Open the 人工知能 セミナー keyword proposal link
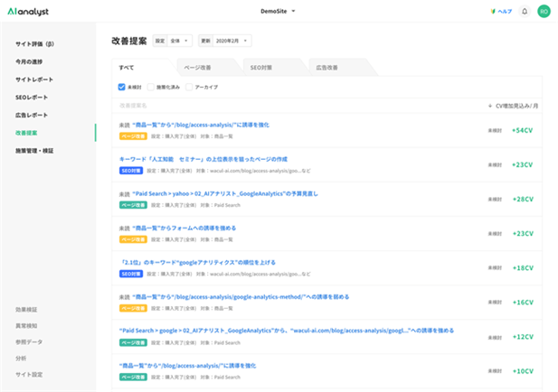This screenshot has height=392, width=558. pos(203,159)
